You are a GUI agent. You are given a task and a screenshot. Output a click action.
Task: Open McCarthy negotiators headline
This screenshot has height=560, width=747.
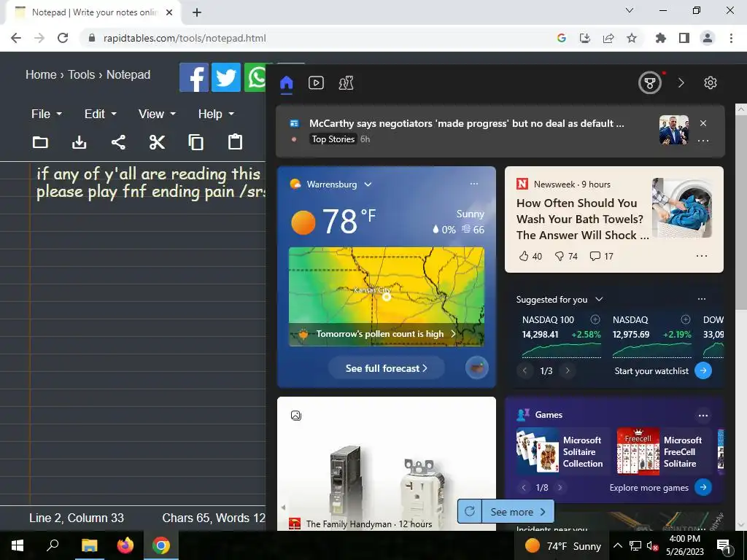[x=466, y=123]
